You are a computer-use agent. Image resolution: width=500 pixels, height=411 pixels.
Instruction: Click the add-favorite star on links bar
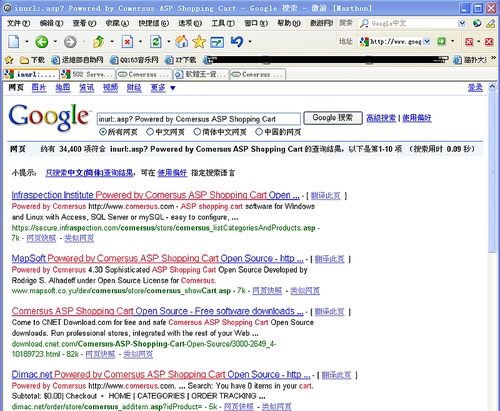tap(9, 60)
